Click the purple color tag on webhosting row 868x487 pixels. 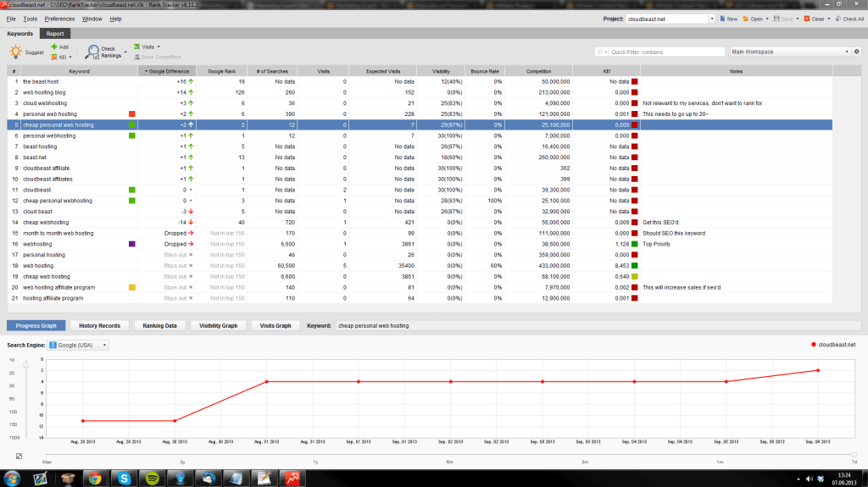click(131, 244)
